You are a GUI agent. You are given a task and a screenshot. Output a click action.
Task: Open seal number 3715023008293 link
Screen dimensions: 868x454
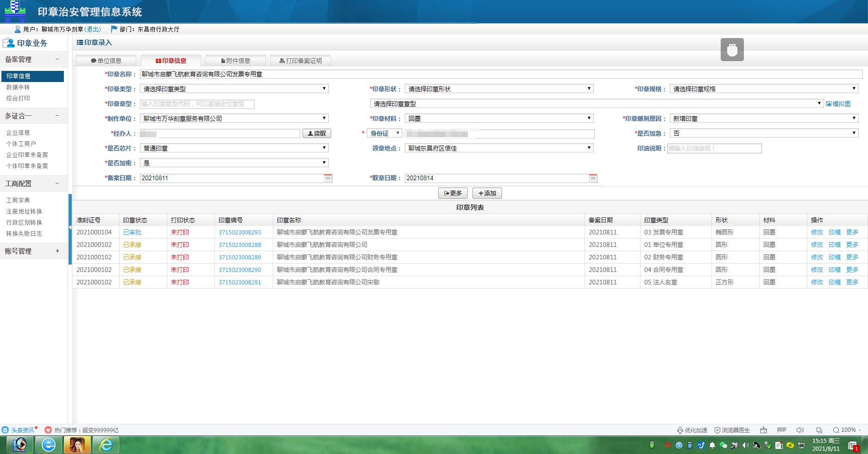(239, 233)
